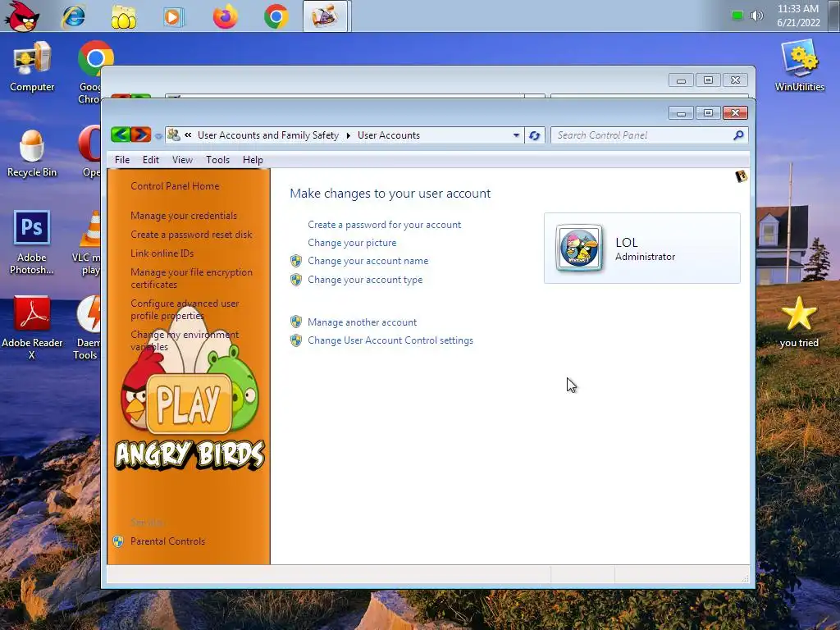Viewport: 840px width, 630px height.
Task: Select the active Control Panel taskbar button
Action: [x=325, y=16]
